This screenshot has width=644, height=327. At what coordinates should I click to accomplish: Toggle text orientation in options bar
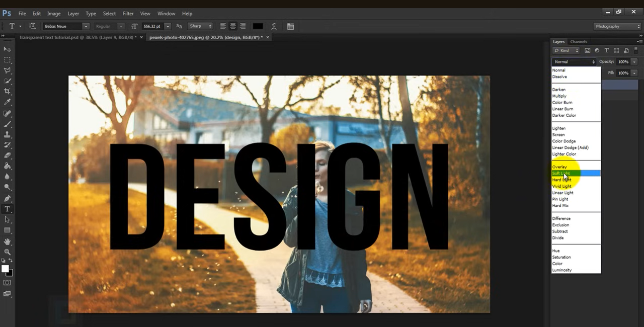32,26
